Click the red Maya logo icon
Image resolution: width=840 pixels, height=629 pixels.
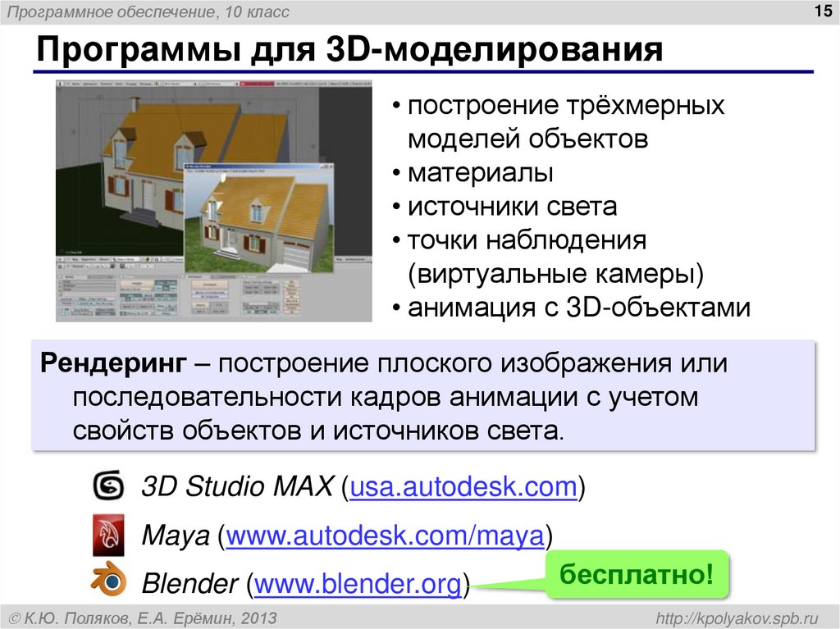point(106,534)
